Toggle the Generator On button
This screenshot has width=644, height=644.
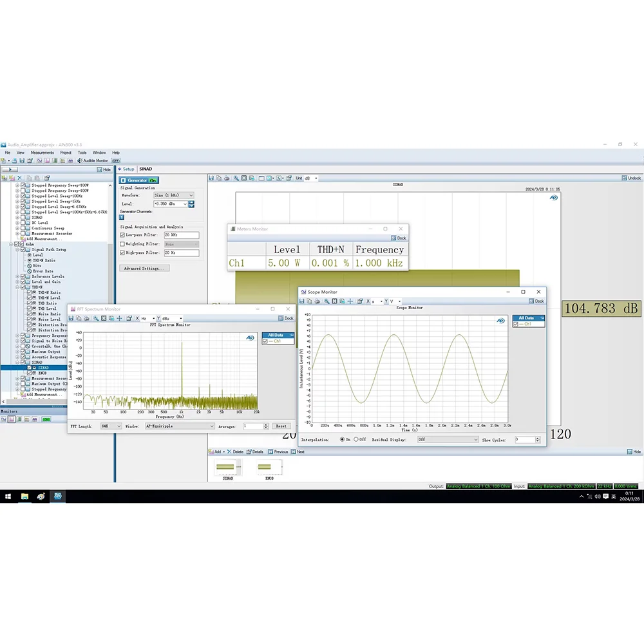(139, 180)
